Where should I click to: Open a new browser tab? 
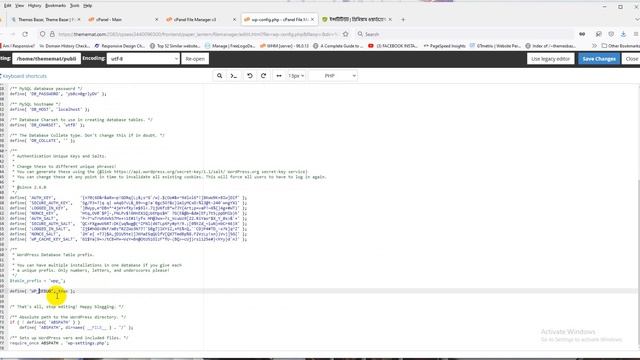tap(403, 20)
